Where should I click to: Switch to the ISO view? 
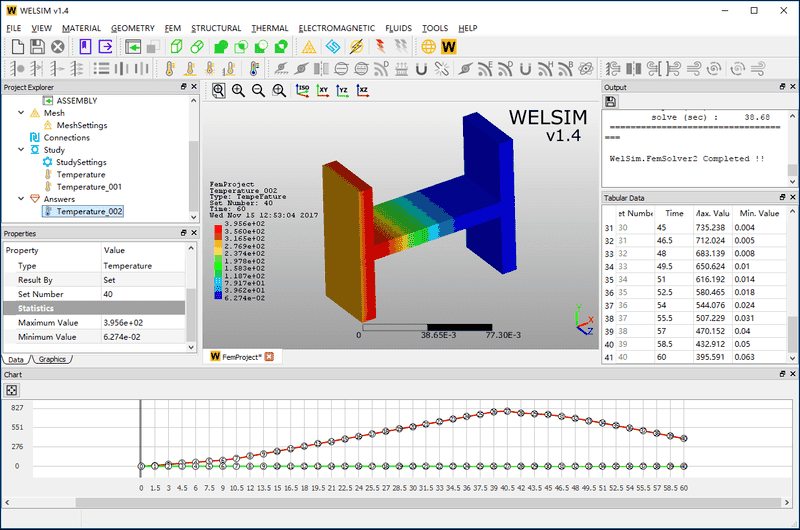[302, 90]
